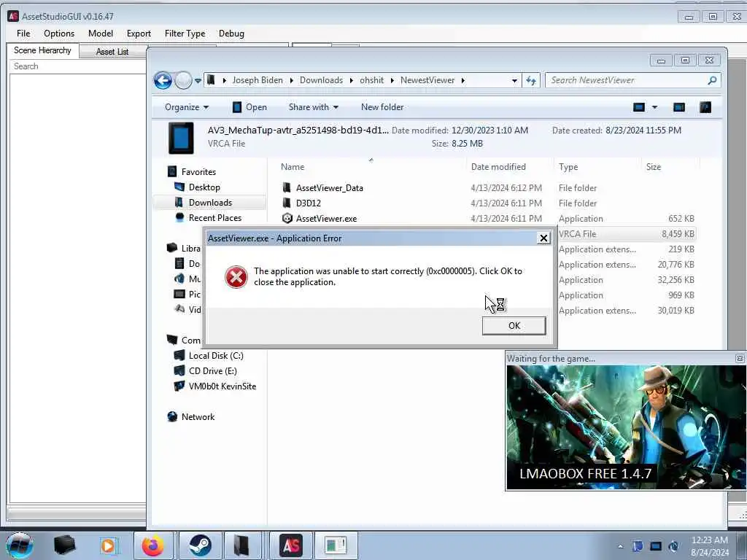Click OK in the Application Error dialog
747x560 pixels.
click(x=514, y=326)
